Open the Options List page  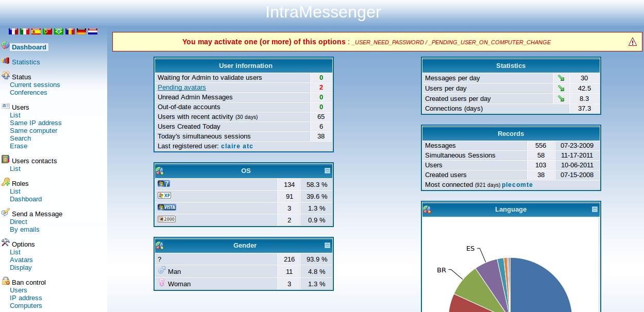point(15,252)
